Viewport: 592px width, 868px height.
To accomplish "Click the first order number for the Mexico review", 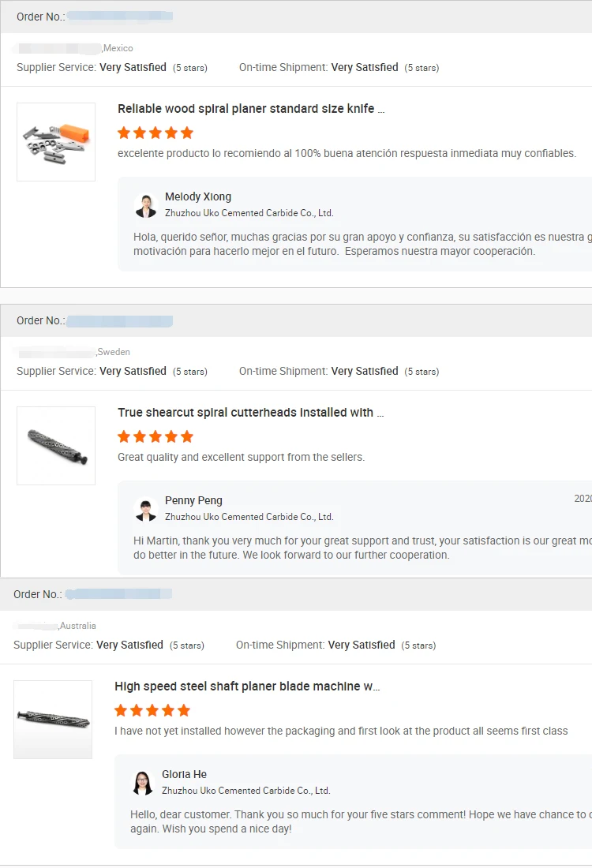I will click(120, 16).
